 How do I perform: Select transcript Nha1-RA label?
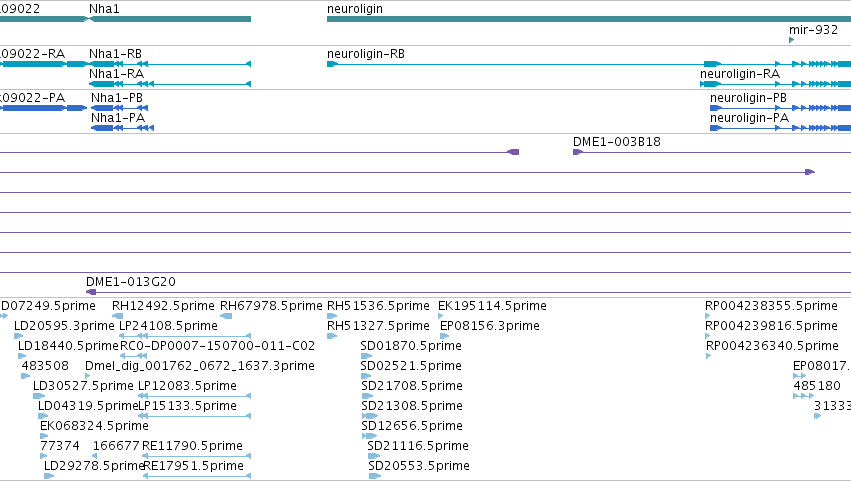pyautogui.click(x=116, y=74)
